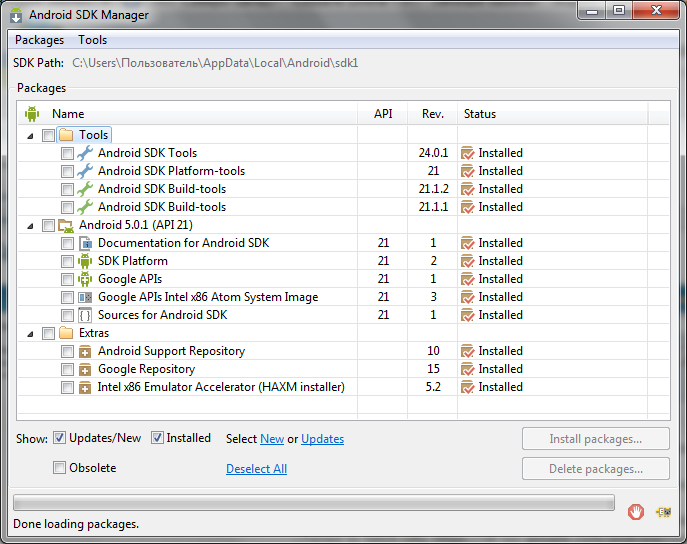Select the Intel x86 Emulator Accelerator row text
The height and width of the screenshot is (544, 687).
221,387
